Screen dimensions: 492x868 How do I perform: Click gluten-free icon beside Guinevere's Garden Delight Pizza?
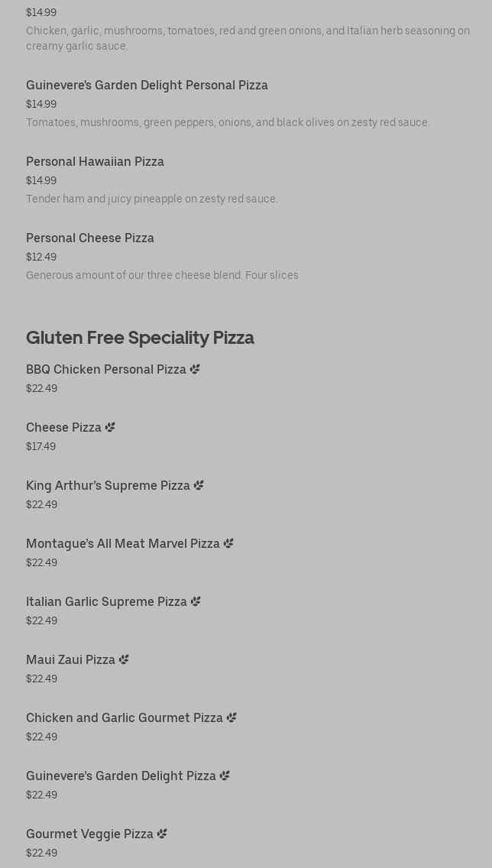pos(225,776)
